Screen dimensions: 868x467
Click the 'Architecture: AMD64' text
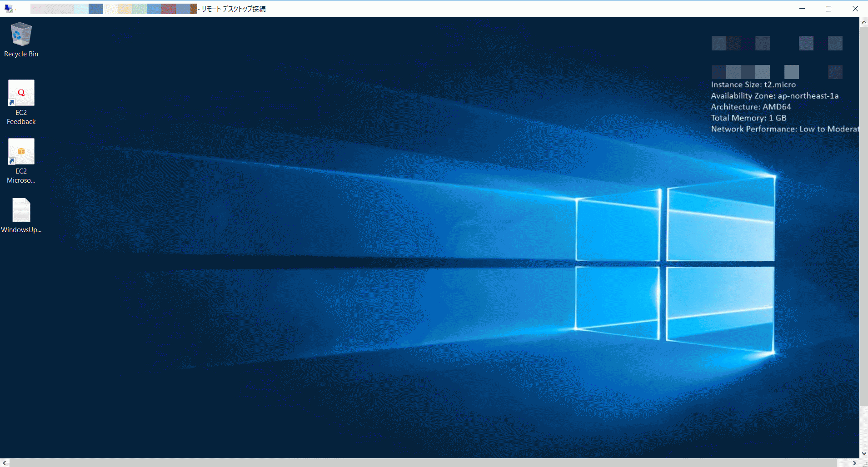click(751, 107)
